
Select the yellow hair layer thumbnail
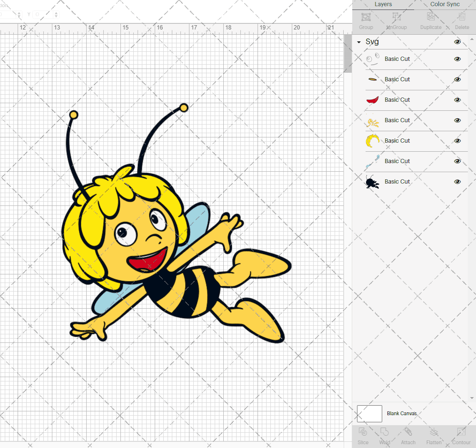(x=373, y=141)
